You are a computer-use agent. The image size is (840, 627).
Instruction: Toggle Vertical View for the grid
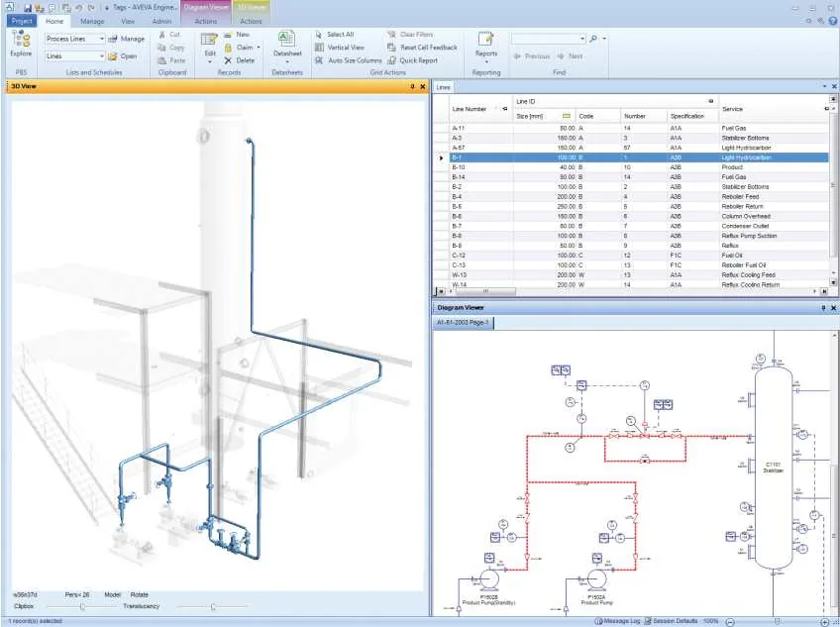tap(340, 48)
